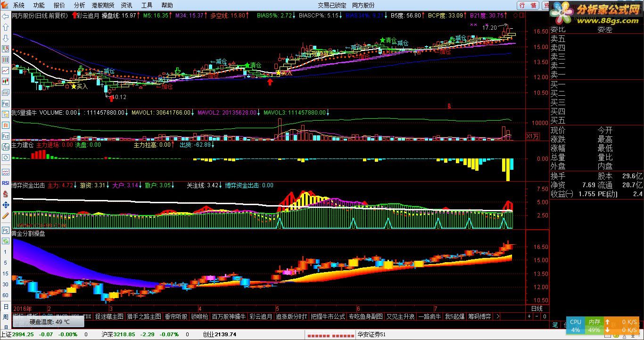The width and height of the screenshot is (644, 340).
Task: Click the 华安证券51 status bar entry
Action: [372, 334]
